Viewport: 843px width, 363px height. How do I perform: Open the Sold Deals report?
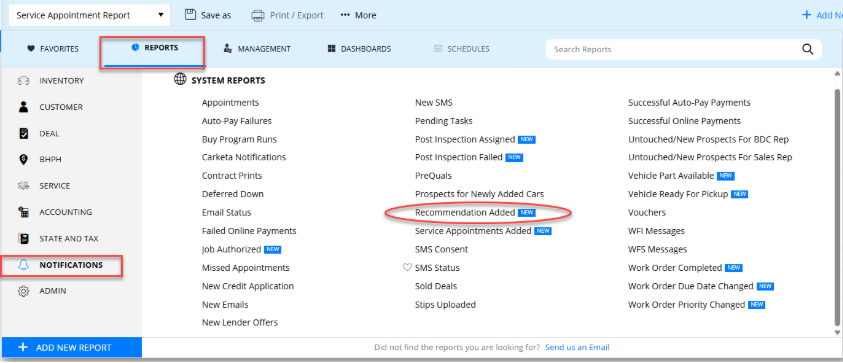tap(436, 286)
